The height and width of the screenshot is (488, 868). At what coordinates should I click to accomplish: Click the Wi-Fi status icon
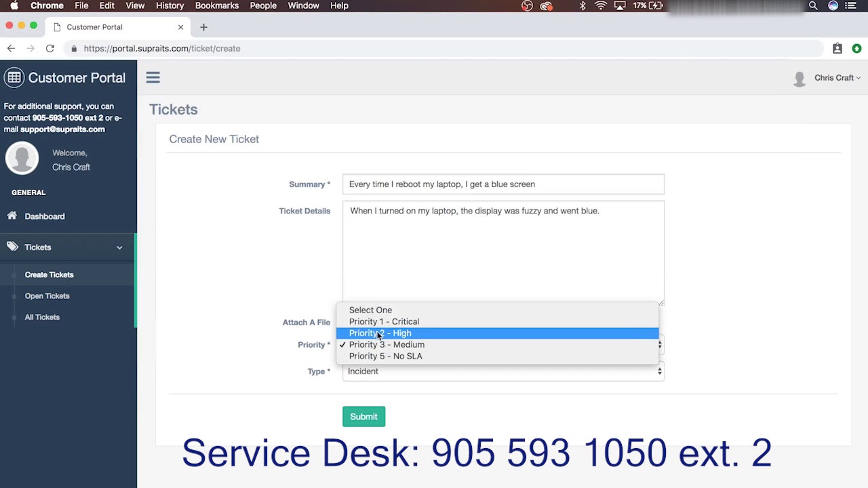[x=600, y=5]
